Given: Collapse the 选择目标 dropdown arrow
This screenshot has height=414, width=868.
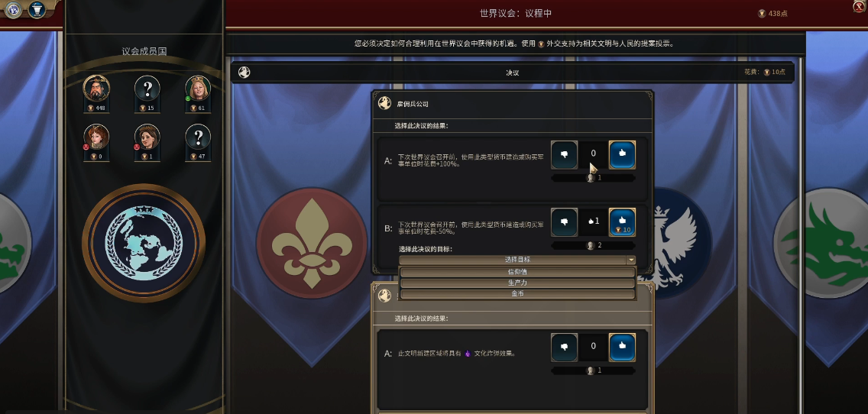Looking at the screenshot, I should coord(630,260).
